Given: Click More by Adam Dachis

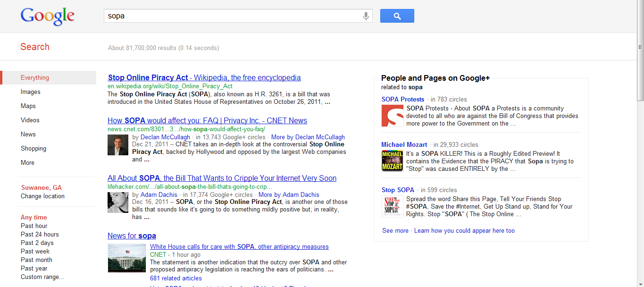Looking at the screenshot, I should [289, 195].
